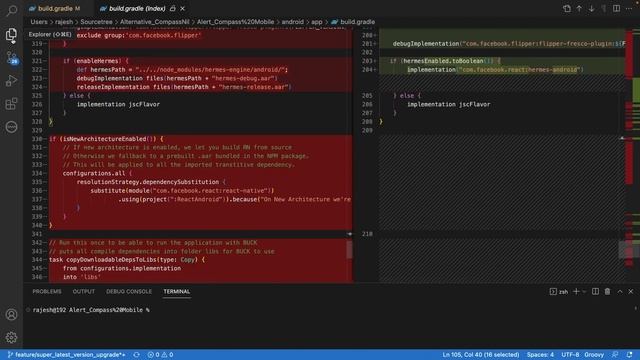Click the android breadcrumb segment

[x=293, y=22]
